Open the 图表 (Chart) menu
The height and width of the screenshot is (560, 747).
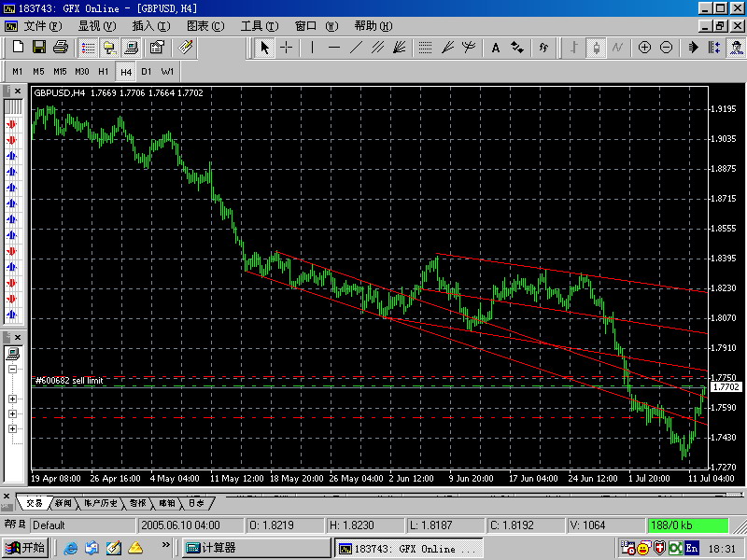204,26
